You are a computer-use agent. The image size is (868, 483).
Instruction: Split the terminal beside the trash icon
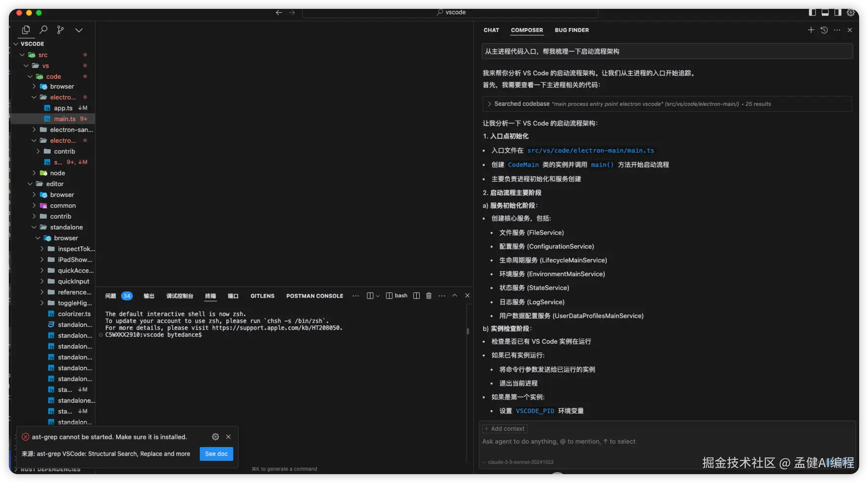point(416,296)
